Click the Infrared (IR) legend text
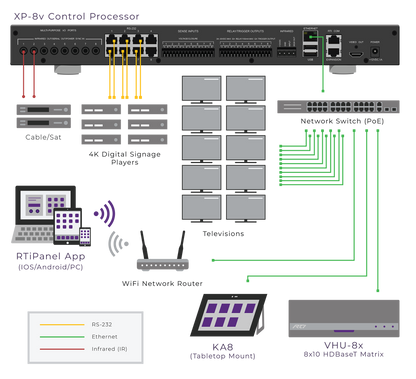 [109, 349]
